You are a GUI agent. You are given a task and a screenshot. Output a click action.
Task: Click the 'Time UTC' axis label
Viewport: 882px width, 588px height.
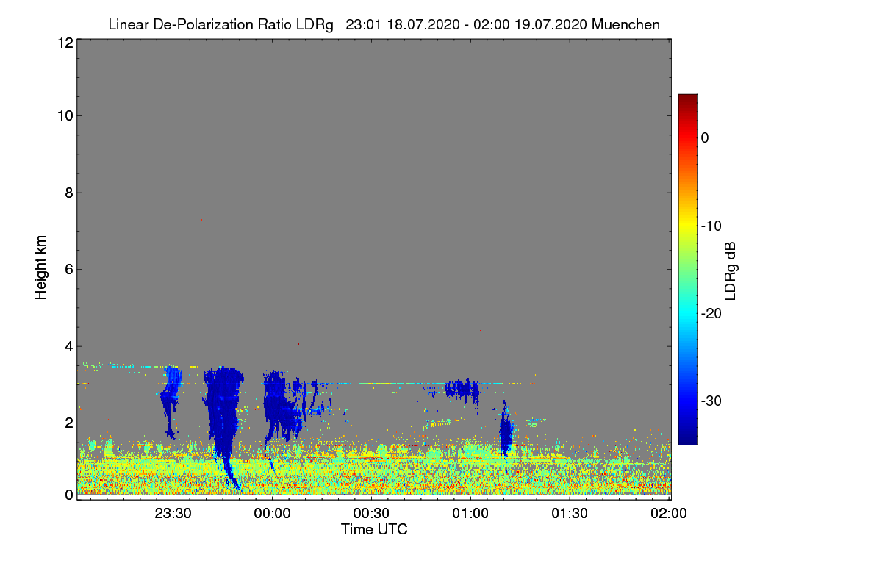(374, 529)
